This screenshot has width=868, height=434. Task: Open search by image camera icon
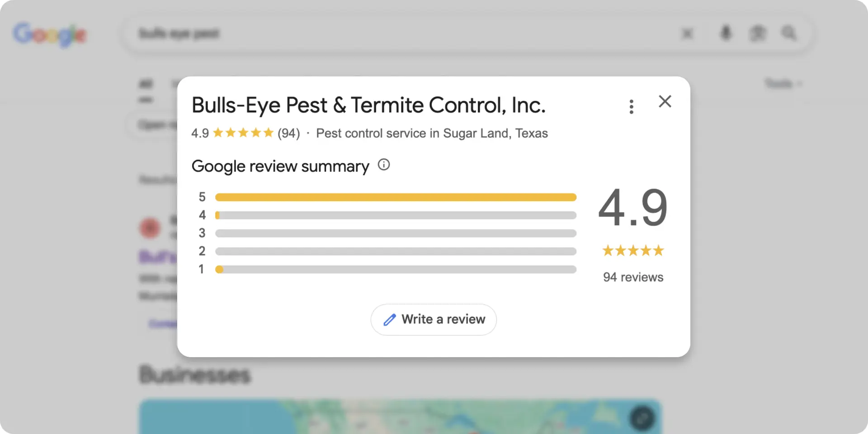758,33
